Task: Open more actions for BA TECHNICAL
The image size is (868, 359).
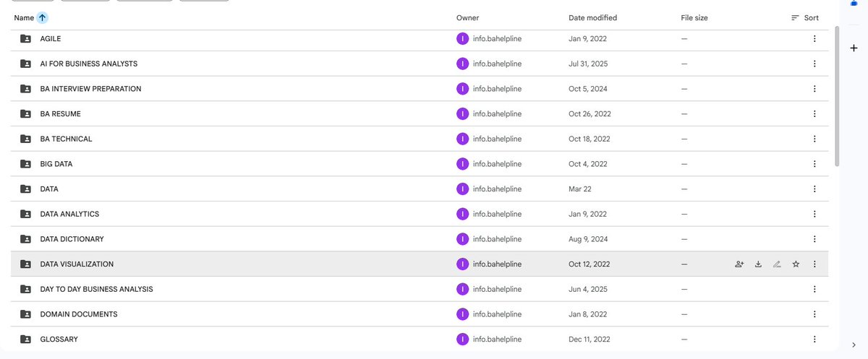Action: pyautogui.click(x=814, y=139)
